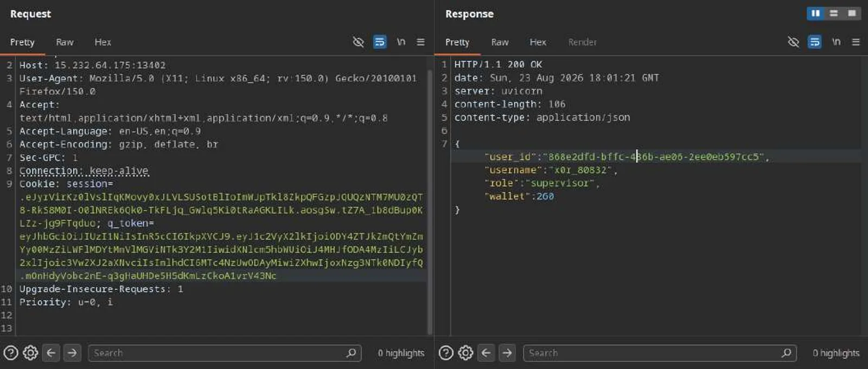The height and width of the screenshot is (369, 868).
Task: Click the Response panel title
Action: point(469,14)
